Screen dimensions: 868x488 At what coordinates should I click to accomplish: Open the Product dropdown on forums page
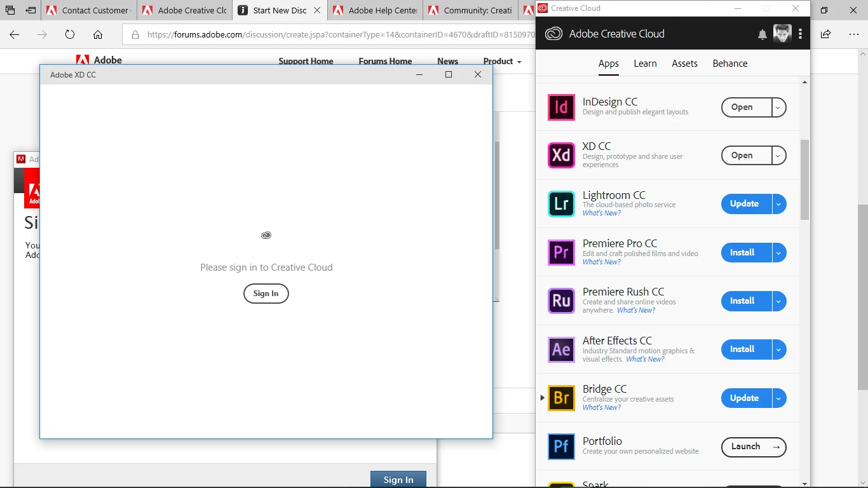coord(502,62)
